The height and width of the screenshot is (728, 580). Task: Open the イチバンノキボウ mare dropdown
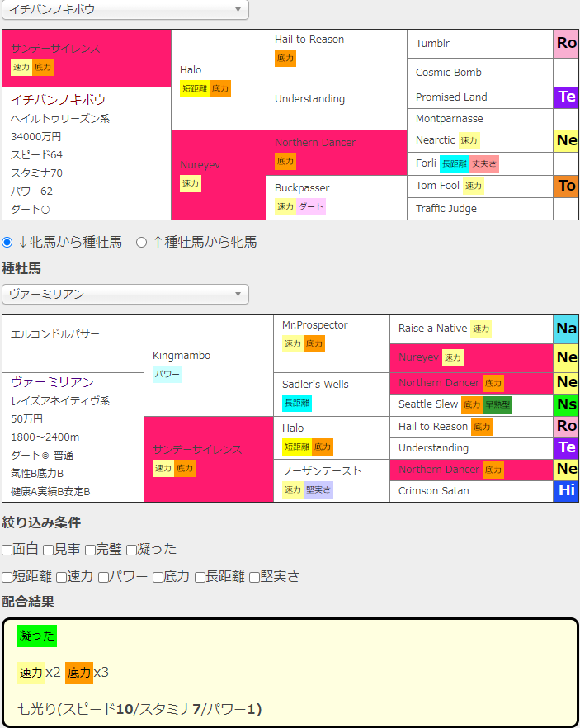(x=125, y=9)
